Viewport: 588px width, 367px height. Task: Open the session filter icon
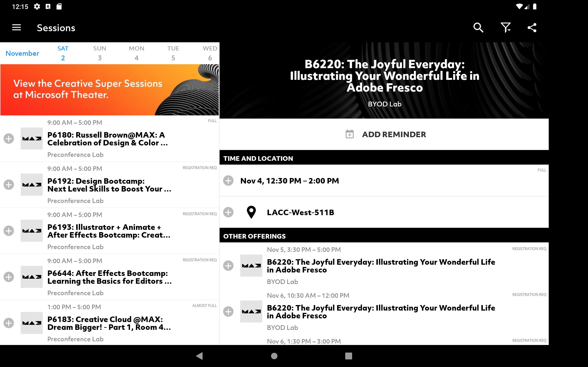tap(505, 28)
